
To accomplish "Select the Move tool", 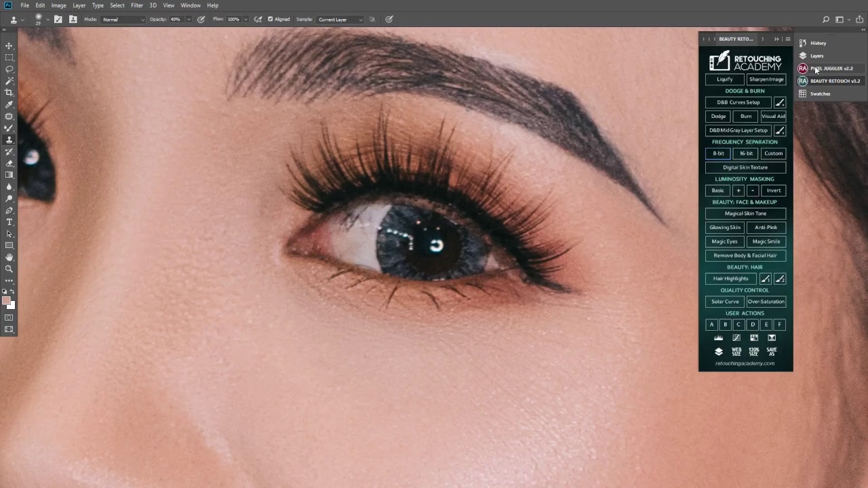I will point(9,45).
